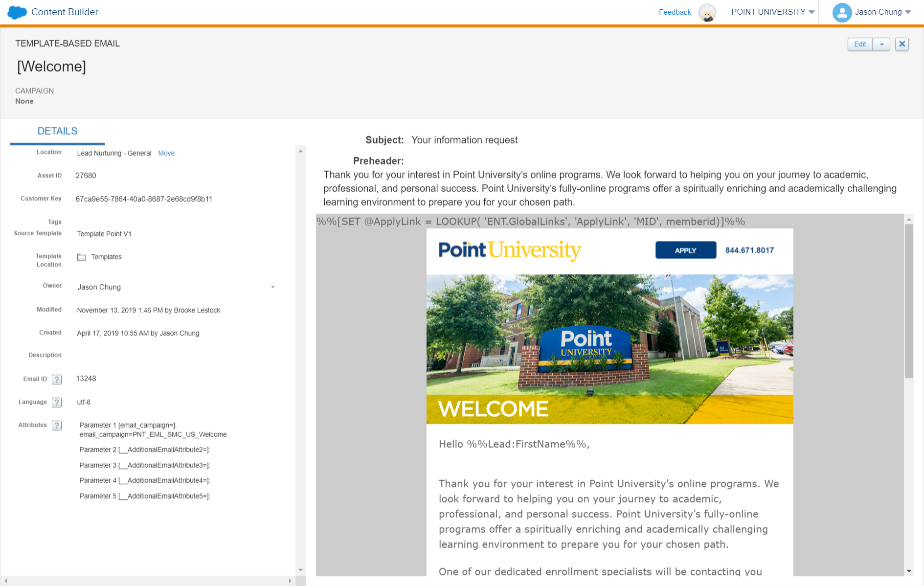
Task: Open help for the Language field
Action: pyautogui.click(x=57, y=402)
